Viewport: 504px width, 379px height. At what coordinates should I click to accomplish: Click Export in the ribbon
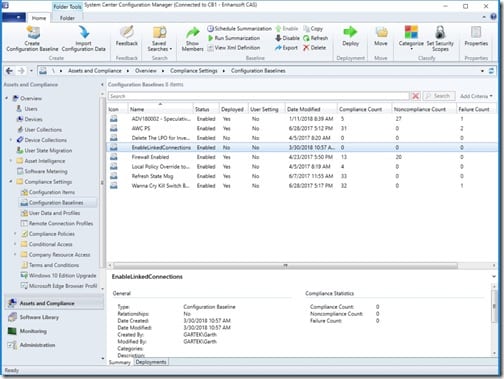286,48
